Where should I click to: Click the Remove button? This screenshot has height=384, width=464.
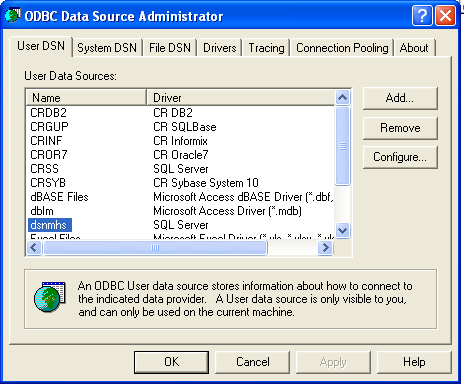400,128
